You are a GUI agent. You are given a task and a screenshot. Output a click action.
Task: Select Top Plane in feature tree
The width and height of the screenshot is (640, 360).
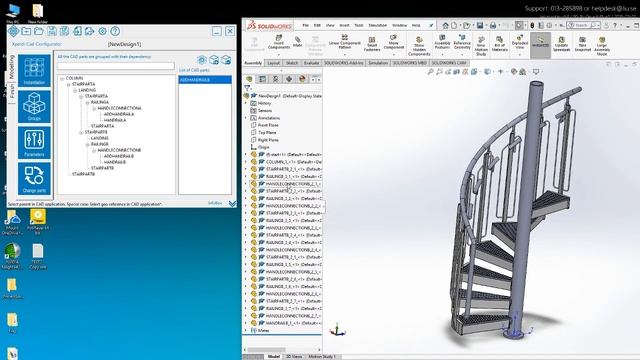267,133
